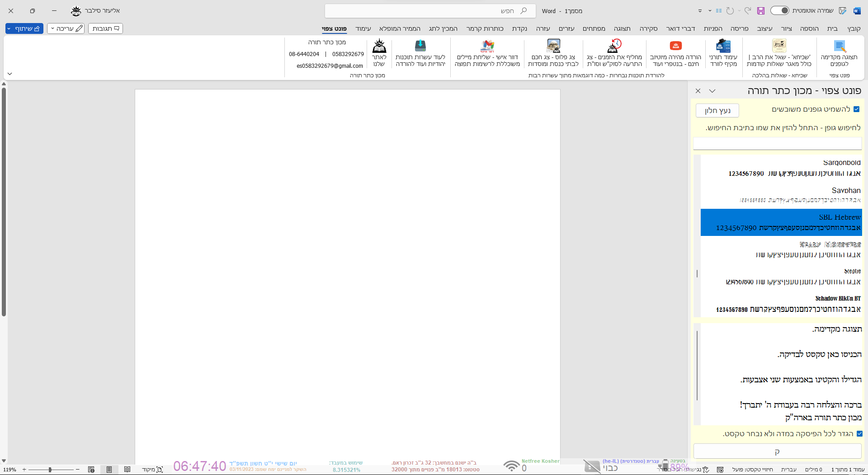Click the accessibility checker status icon
Image resolution: width=868 pixels, height=475 pixels.
(x=706, y=470)
